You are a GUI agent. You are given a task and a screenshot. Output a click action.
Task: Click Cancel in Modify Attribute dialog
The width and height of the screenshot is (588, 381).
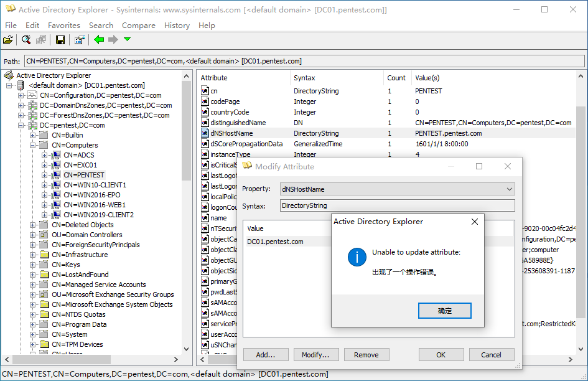492,355
